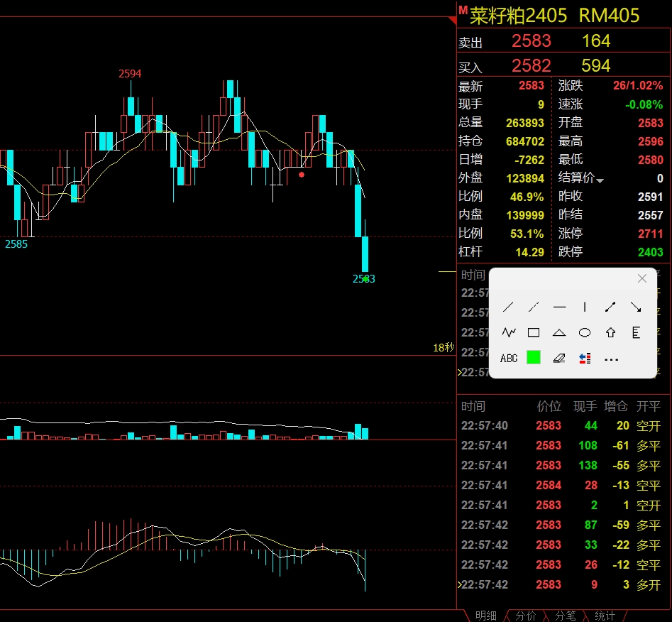
Task: Click the 卖出 ask price 2583
Action: pyautogui.click(x=531, y=41)
